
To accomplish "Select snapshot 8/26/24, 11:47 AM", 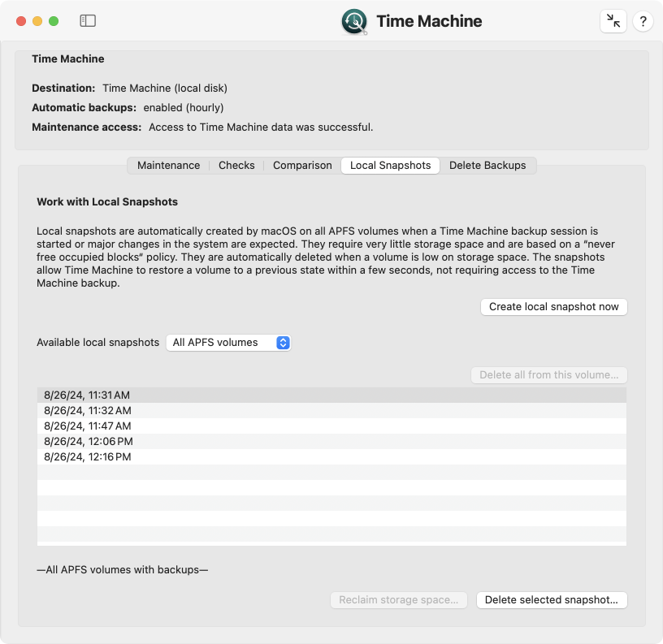I will (x=331, y=426).
